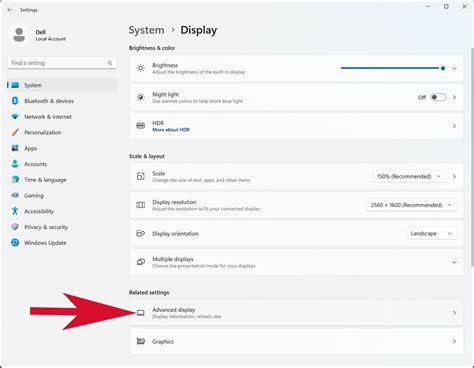474x368 pixels.
Task: Click the "Related settings" heading
Action: [x=149, y=292]
